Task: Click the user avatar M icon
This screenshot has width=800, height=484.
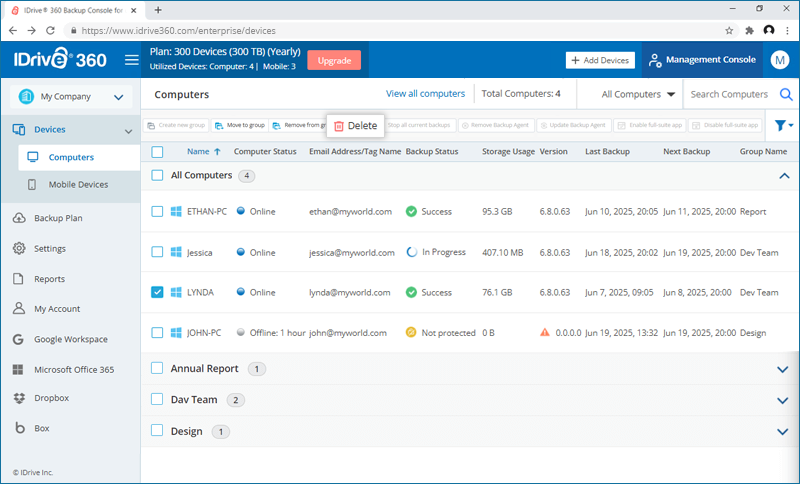Action: [780, 60]
